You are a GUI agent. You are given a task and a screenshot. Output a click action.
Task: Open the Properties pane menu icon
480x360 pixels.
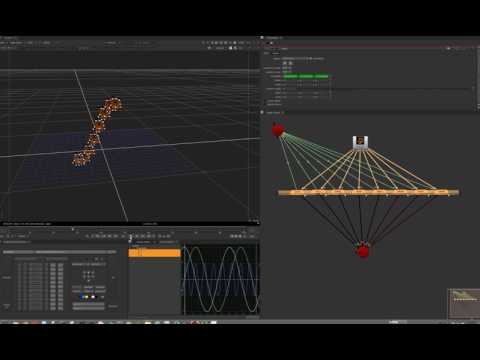point(262,38)
